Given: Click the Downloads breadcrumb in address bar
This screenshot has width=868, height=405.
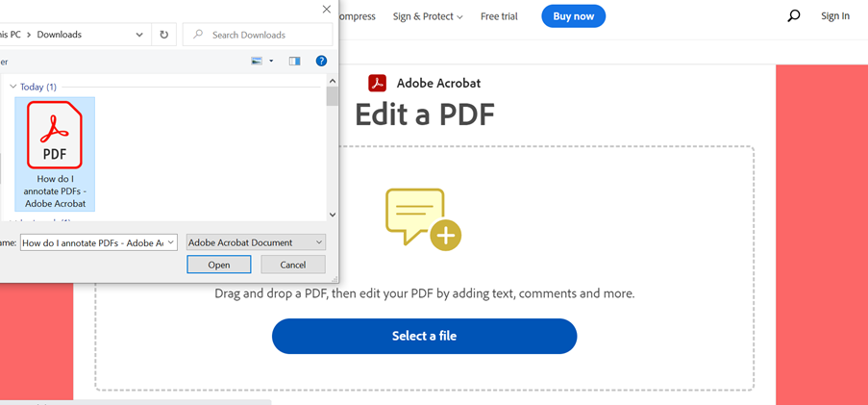Looking at the screenshot, I should click(x=60, y=35).
